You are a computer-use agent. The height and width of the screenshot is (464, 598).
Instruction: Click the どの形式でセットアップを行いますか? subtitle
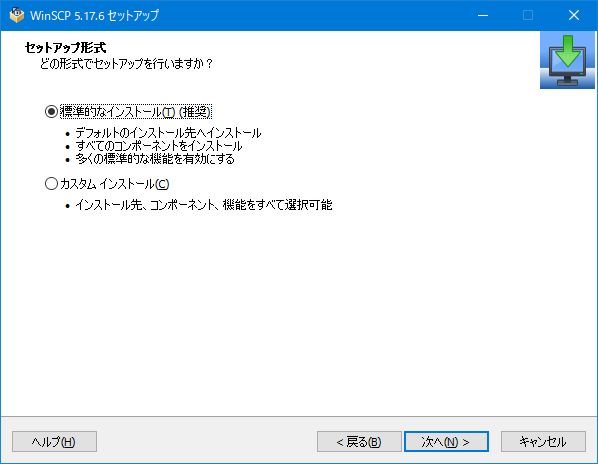pos(126,63)
